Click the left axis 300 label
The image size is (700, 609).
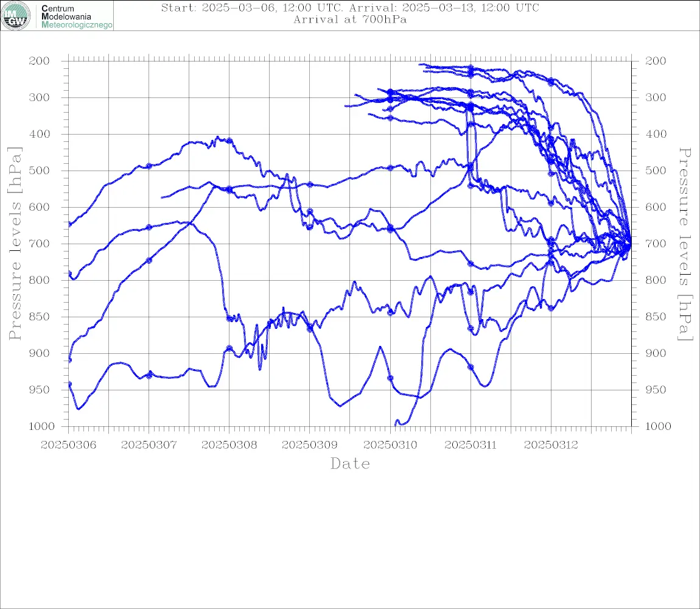pos(40,97)
